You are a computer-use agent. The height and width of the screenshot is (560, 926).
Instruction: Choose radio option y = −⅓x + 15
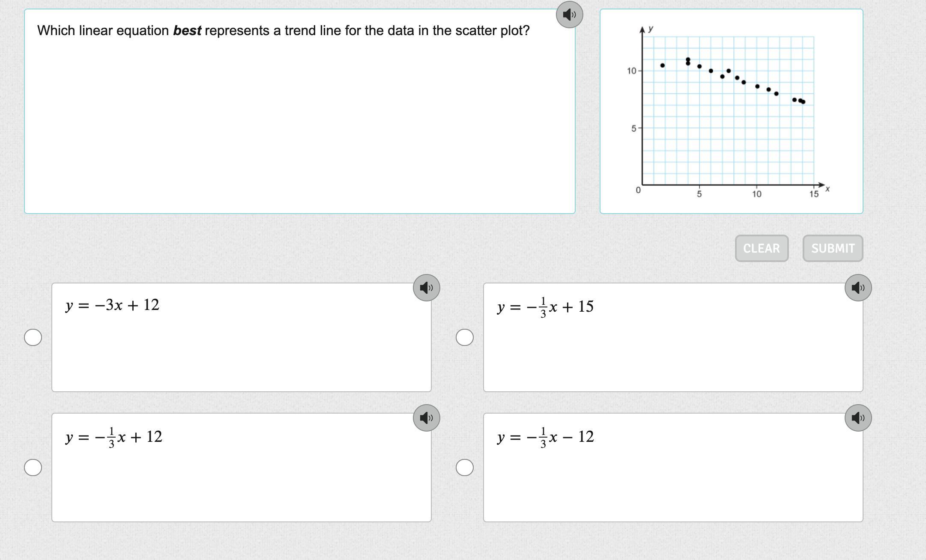[465, 337]
